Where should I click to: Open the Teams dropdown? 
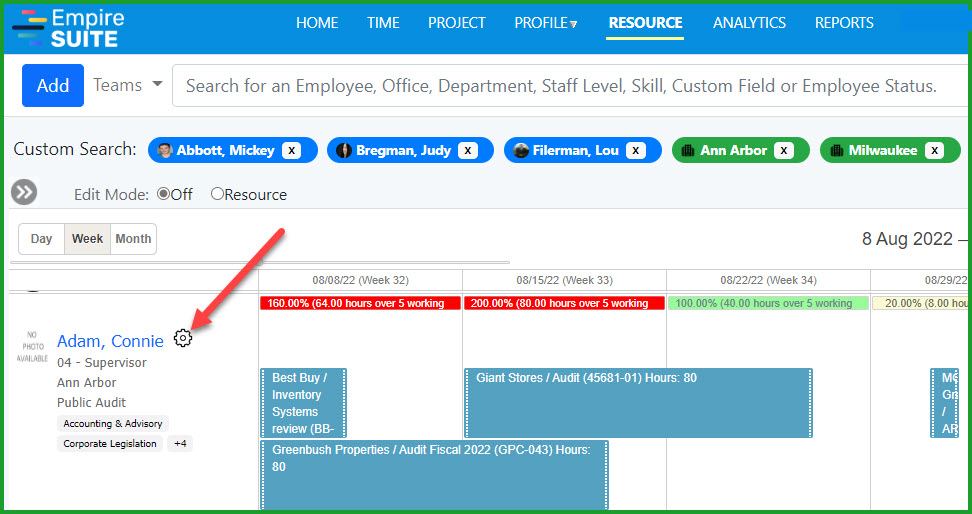(x=128, y=85)
